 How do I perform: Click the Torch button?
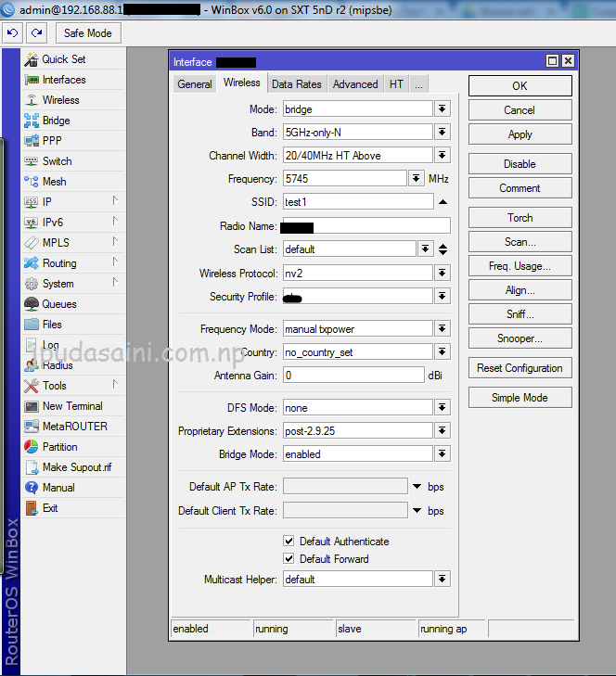coord(520,218)
